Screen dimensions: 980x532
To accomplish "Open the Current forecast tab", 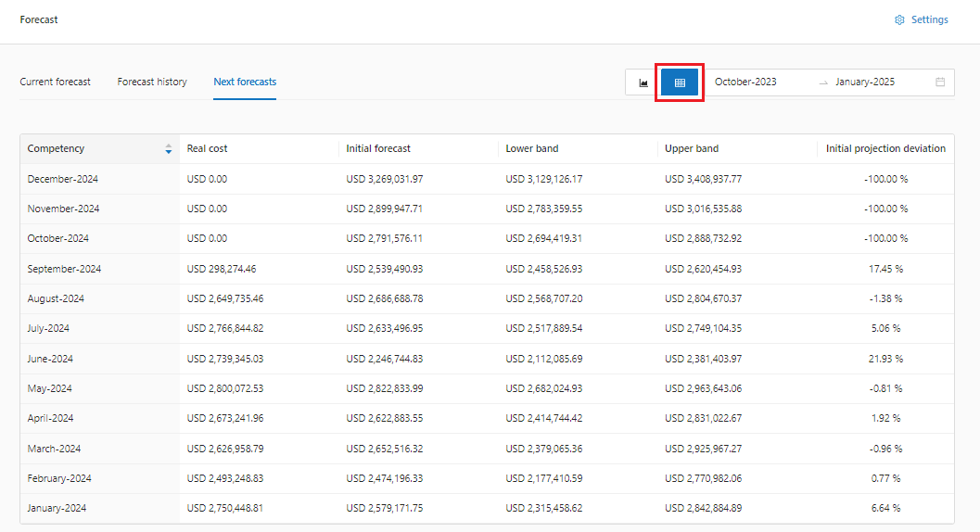I will coord(56,82).
